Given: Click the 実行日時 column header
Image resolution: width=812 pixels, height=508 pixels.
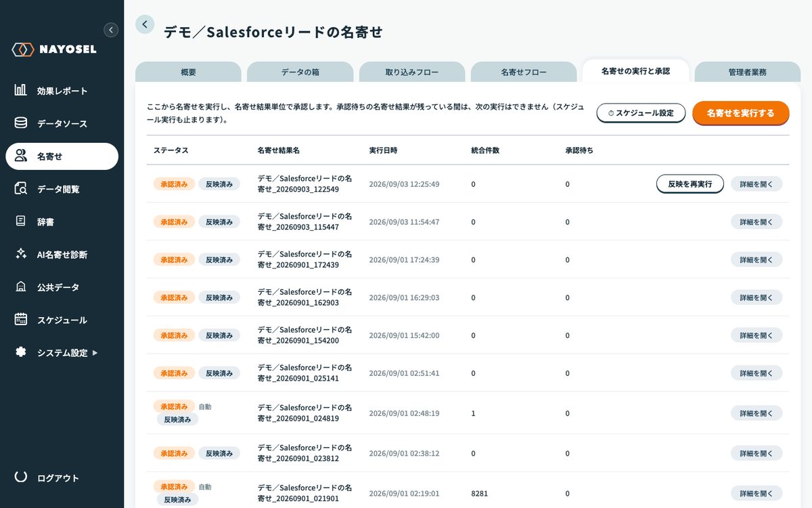Looking at the screenshot, I should tap(383, 150).
